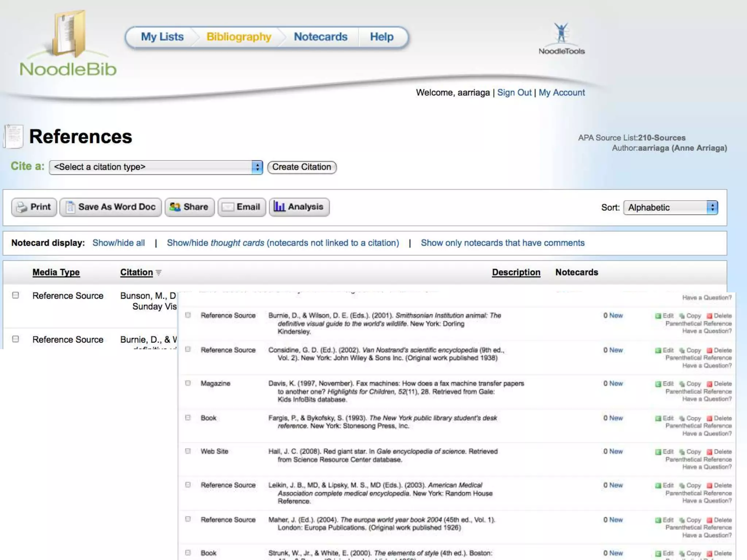Click the Email button
The height and width of the screenshot is (560, 747).
(241, 207)
